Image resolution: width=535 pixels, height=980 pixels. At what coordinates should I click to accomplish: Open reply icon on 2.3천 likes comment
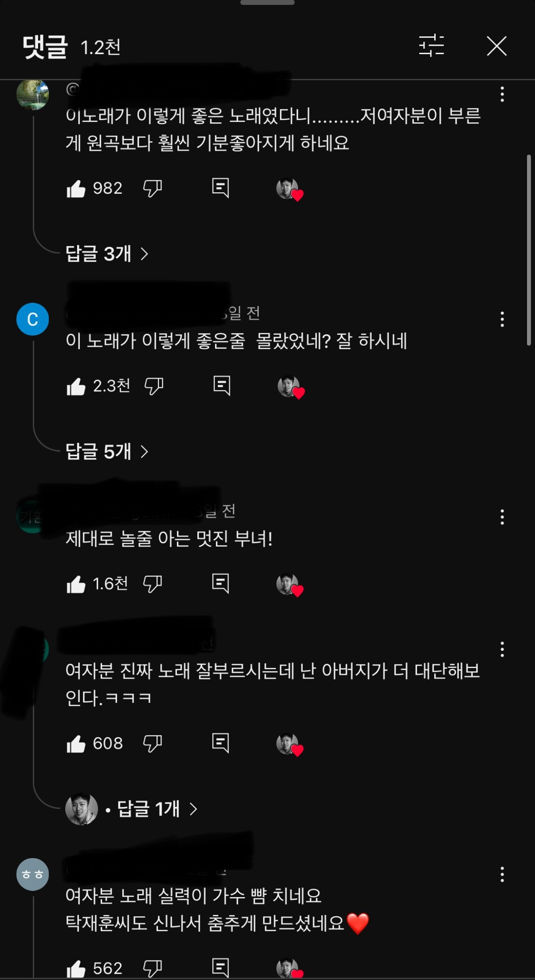pos(221,386)
